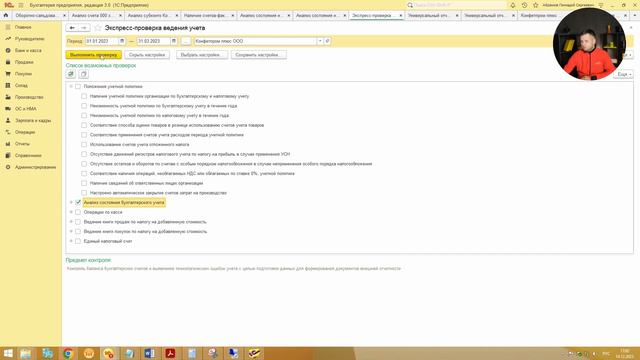Screen dimensions: 640x360
Task: Switch to Конфетпром плюс tab
Action: coord(539,15)
